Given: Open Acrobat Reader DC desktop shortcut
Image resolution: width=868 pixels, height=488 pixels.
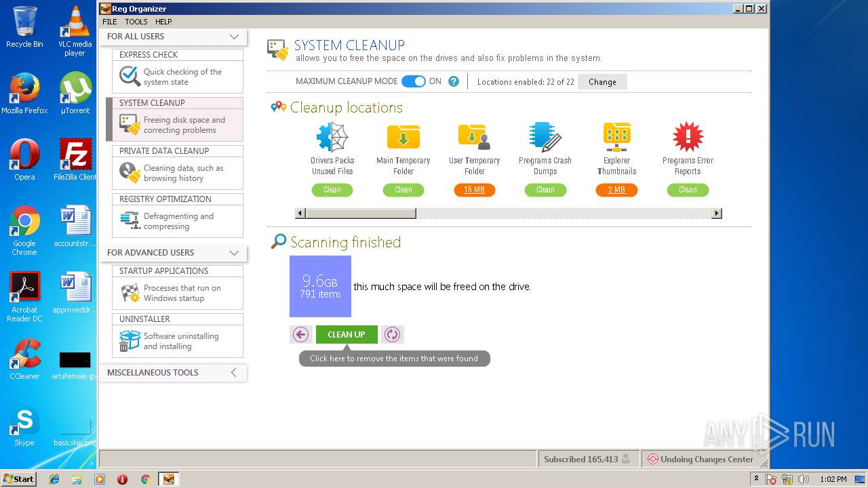Looking at the screenshot, I should (x=24, y=297).
